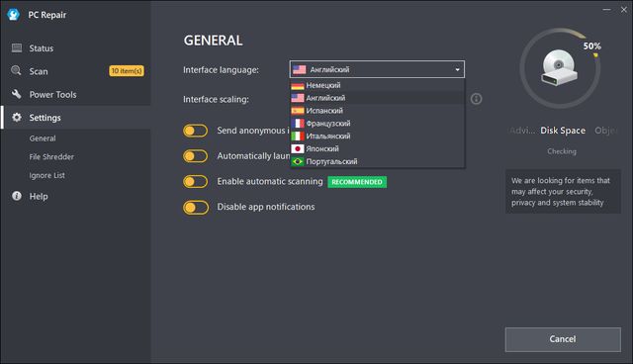Open the Status section
This screenshot has width=633, height=364.
[x=76, y=48]
